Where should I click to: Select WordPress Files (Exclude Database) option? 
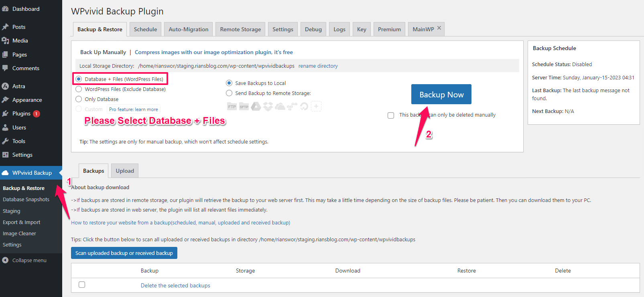[x=79, y=89]
